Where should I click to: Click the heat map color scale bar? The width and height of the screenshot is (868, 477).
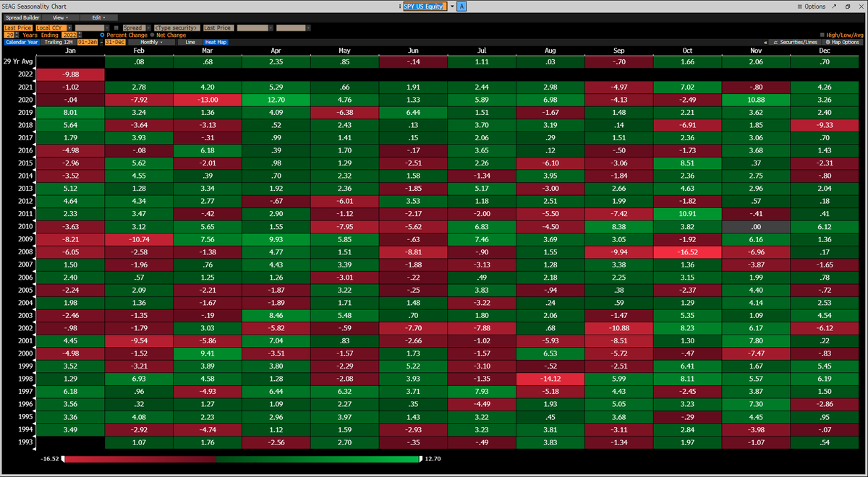click(241, 459)
